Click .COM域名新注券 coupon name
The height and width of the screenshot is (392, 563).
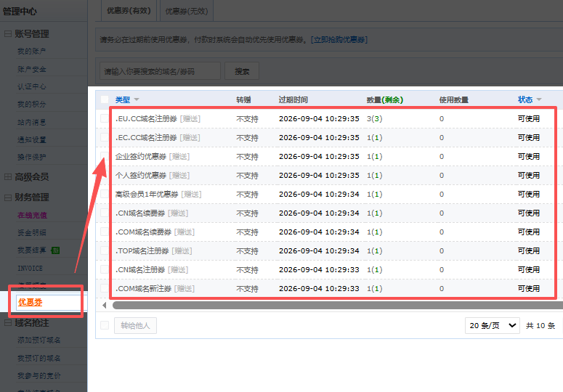[143, 289]
